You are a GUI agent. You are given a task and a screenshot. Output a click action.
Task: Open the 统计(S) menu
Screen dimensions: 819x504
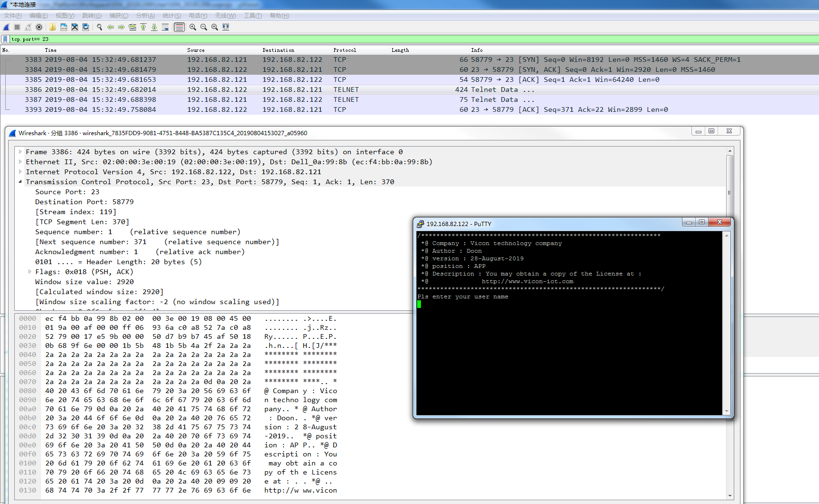pos(172,16)
